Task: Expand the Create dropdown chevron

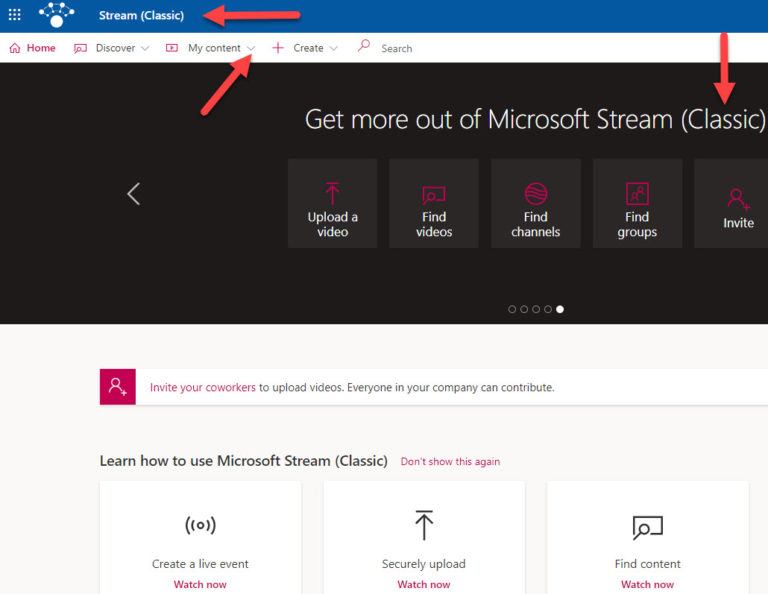Action: (x=334, y=48)
